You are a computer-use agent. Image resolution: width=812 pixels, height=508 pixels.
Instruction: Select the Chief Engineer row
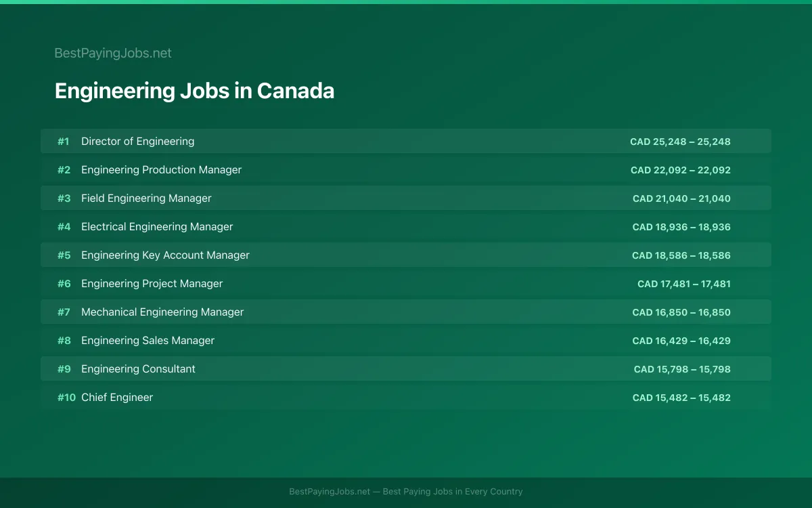pyautogui.click(x=406, y=397)
